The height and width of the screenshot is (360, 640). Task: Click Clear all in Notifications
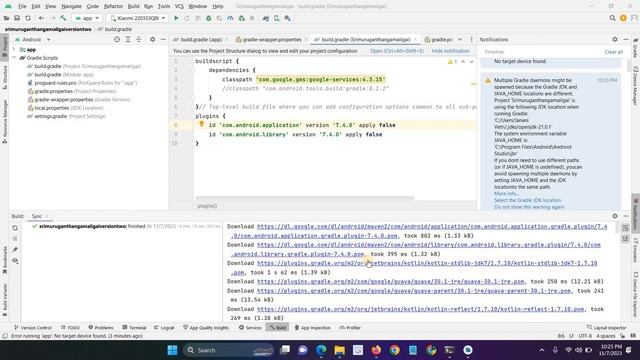613,52
